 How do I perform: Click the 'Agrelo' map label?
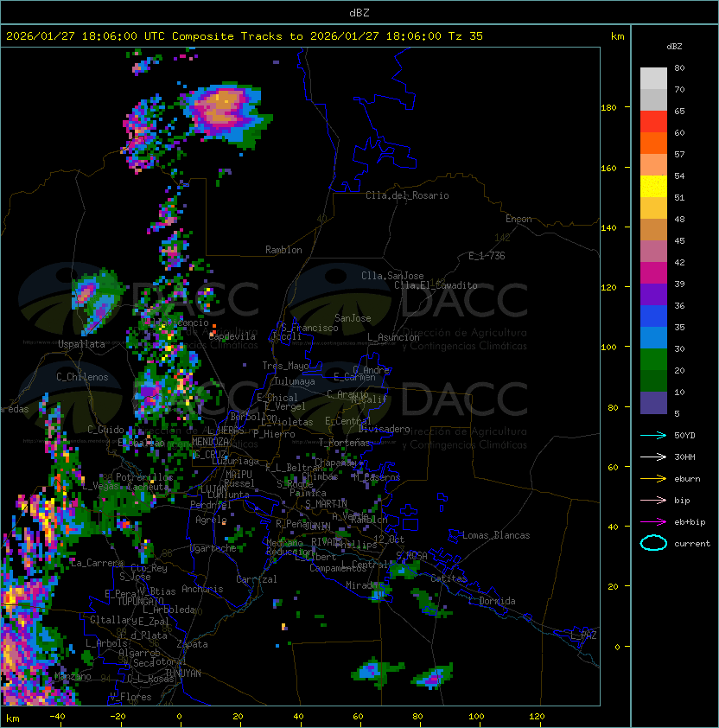[211, 520]
